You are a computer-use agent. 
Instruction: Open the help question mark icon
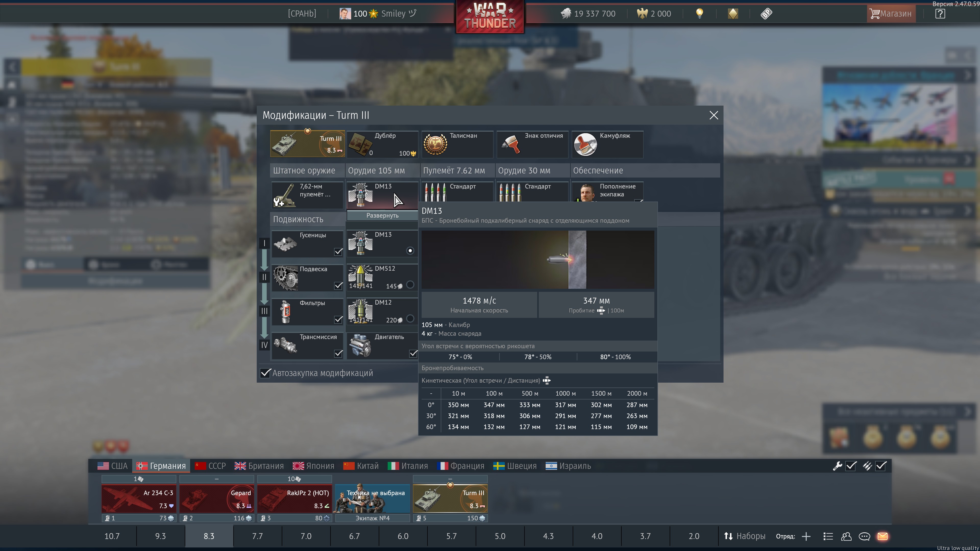pos(940,14)
